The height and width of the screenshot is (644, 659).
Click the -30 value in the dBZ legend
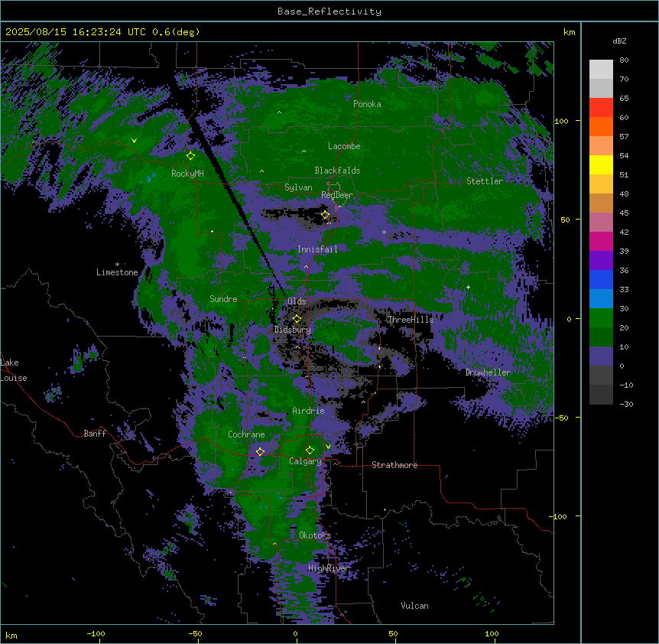tap(626, 405)
